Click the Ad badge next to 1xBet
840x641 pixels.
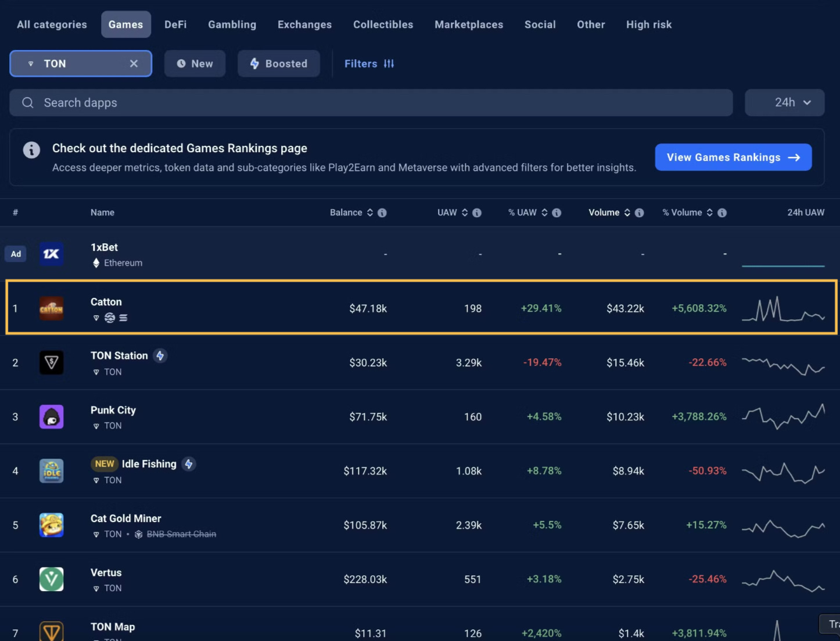(x=16, y=254)
